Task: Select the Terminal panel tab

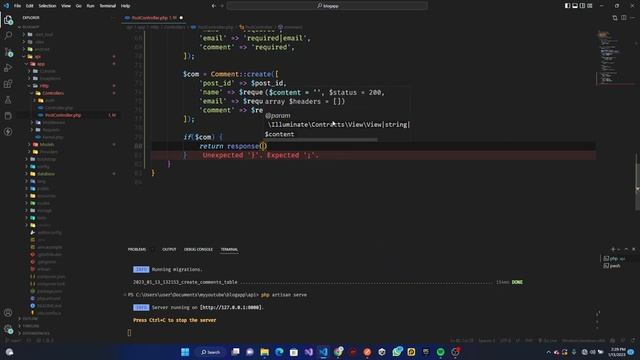Action: pos(229,249)
